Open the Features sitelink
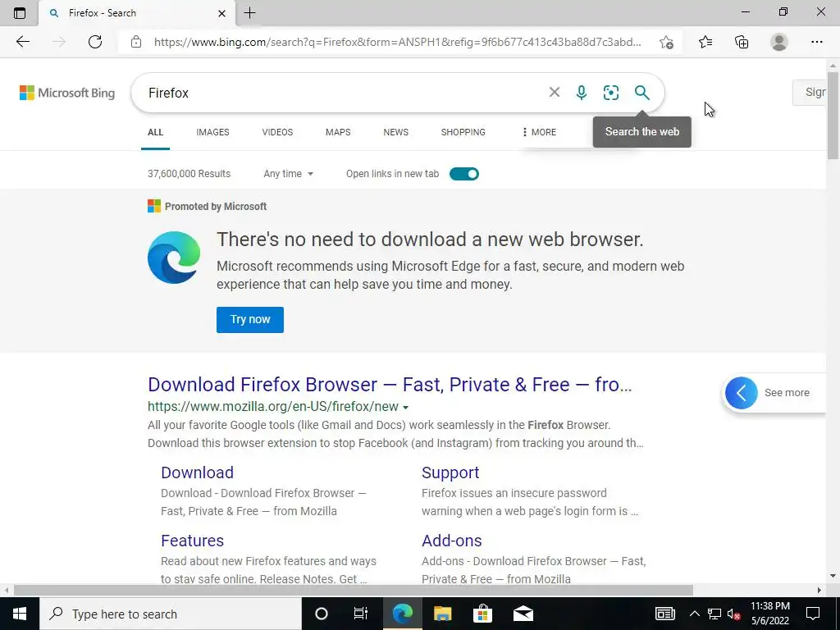 tap(192, 541)
